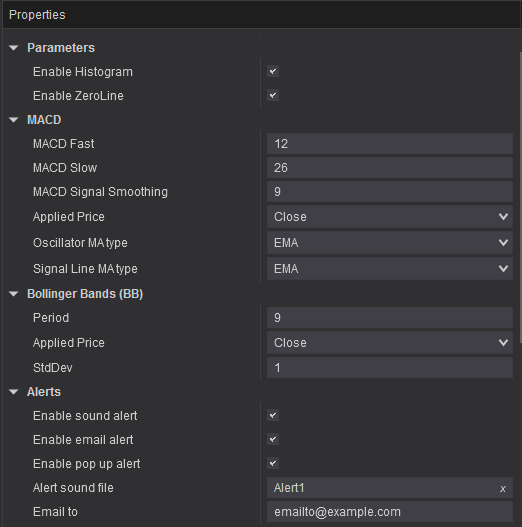The height and width of the screenshot is (527, 522).
Task: Select the Alert sound file label
Action: pos(73,488)
